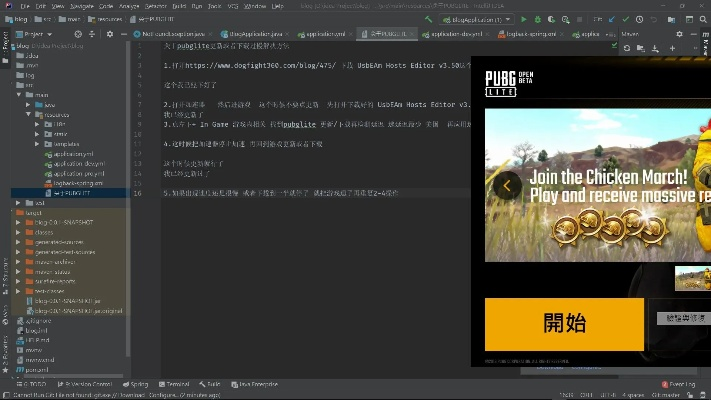The height and width of the screenshot is (400, 711).
Task: Click the VCS commit checkmark icon
Action: tap(626, 19)
